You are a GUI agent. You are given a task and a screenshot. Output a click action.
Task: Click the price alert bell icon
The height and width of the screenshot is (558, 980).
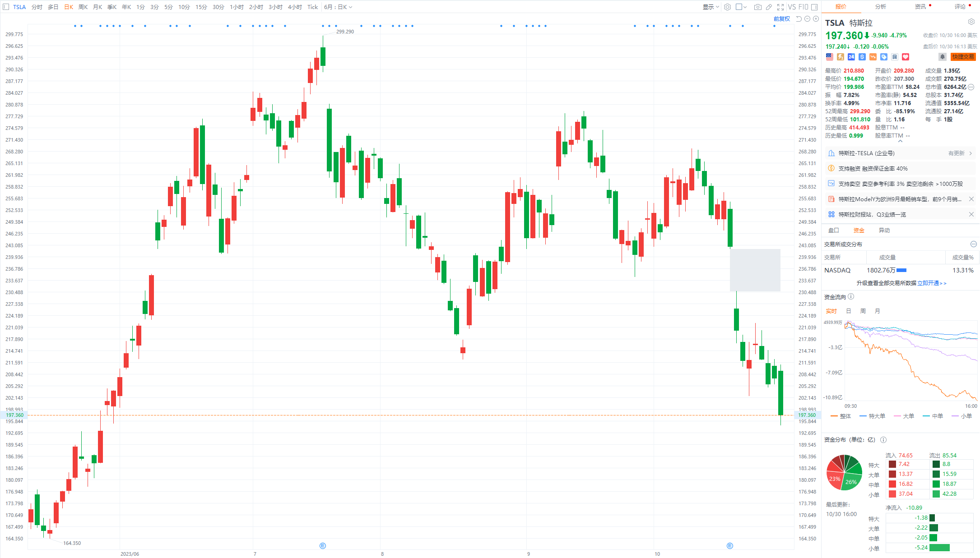pyautogui.click(x=942, y=57)
